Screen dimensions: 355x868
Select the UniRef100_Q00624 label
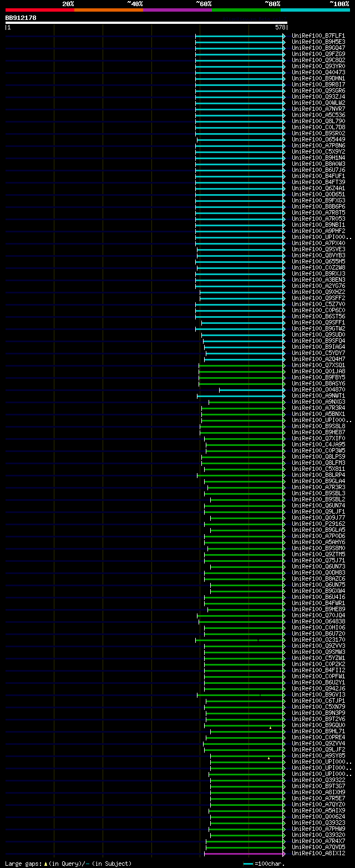point(318,816)
